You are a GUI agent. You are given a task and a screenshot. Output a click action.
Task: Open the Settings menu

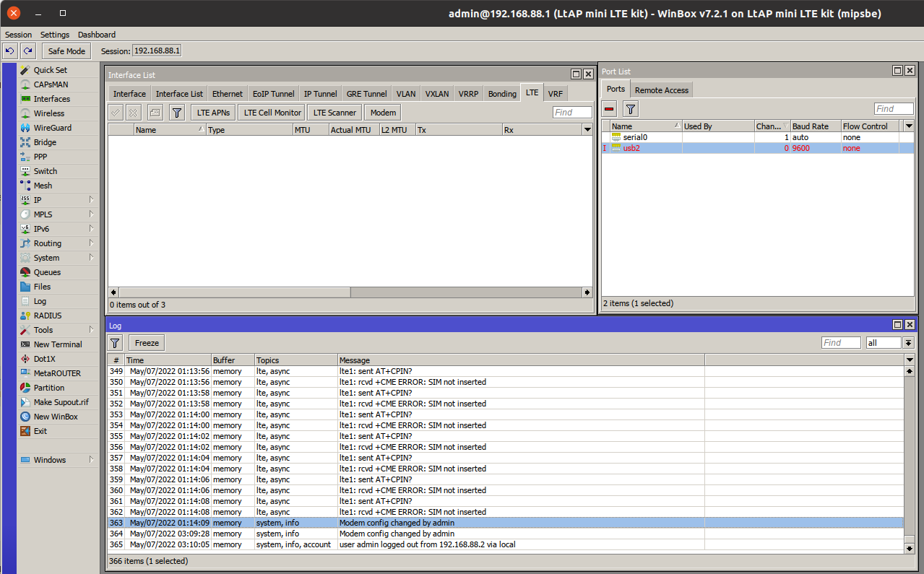(55, 35)
